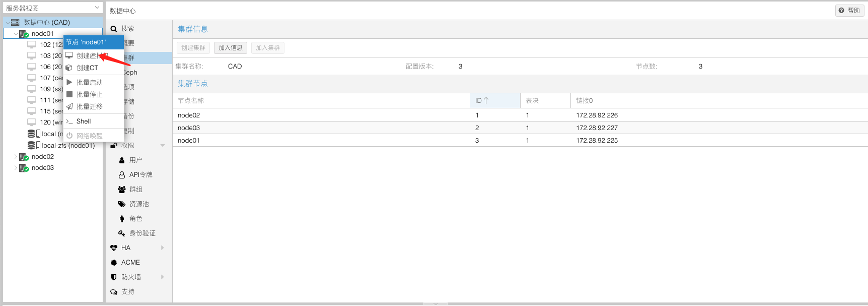Click the local-zfs storage icon
The height and width of the screenshot is (306, 868).
coord(32,145)
